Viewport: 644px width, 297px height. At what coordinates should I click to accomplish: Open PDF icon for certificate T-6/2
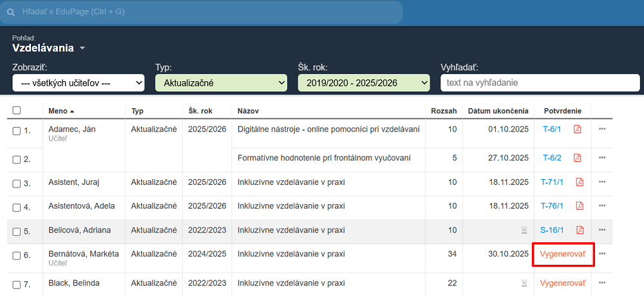(578, 158)
